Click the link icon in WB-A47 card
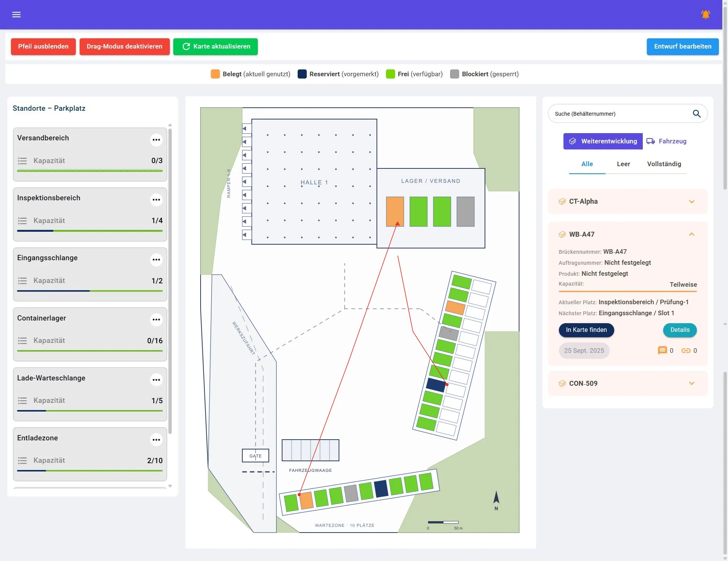This screenshot has height=561, width=728. coord(686,350)
